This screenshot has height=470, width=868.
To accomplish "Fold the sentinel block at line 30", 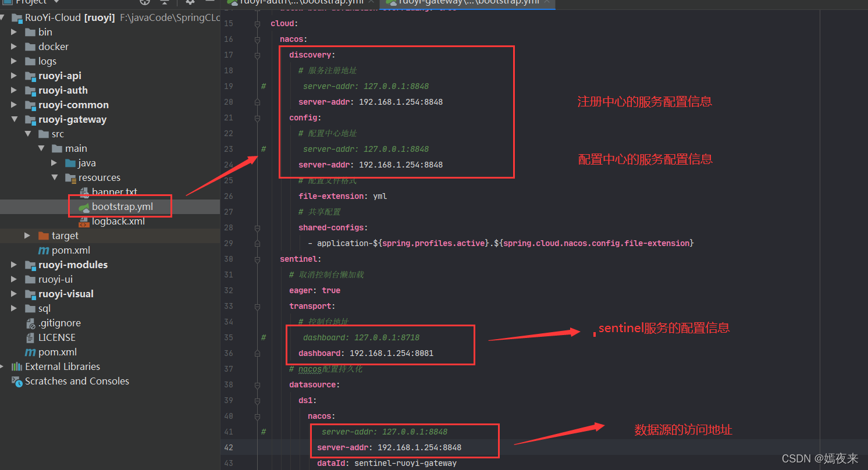I will pos(257,259).
